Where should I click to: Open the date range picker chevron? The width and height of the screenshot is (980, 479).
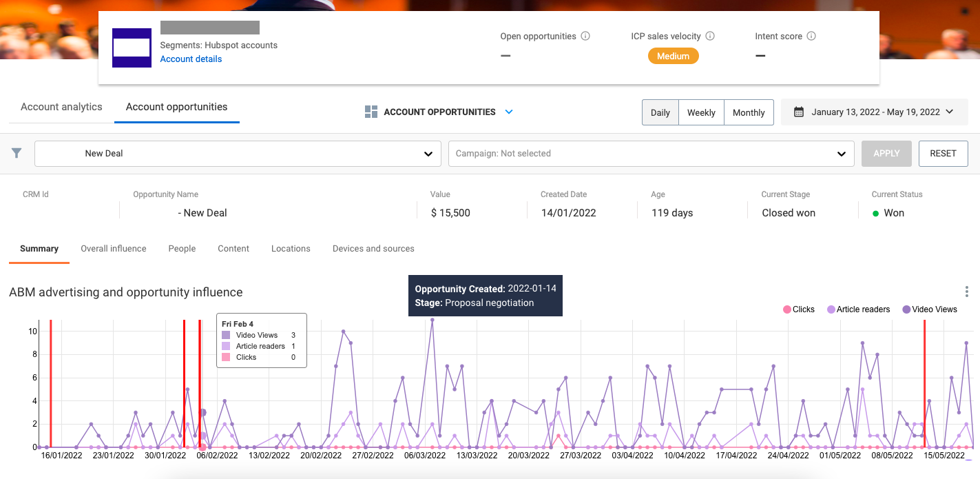(950, 112)
